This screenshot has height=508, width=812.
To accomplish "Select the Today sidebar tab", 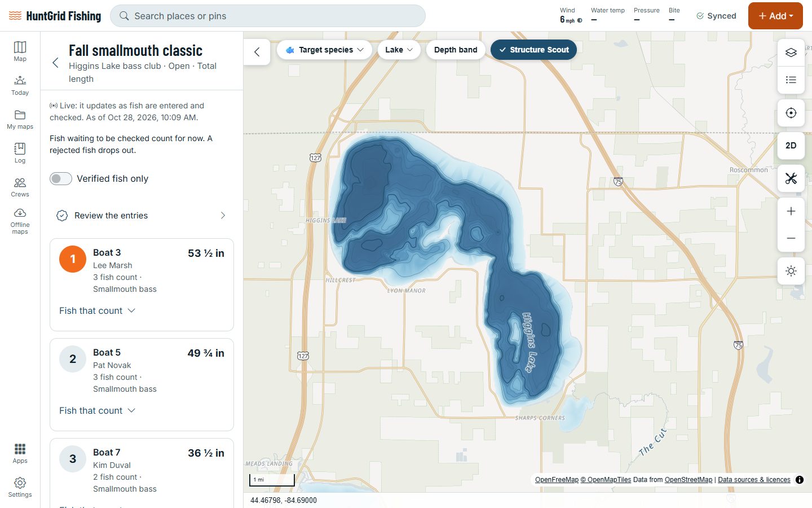I will point(20,86).
